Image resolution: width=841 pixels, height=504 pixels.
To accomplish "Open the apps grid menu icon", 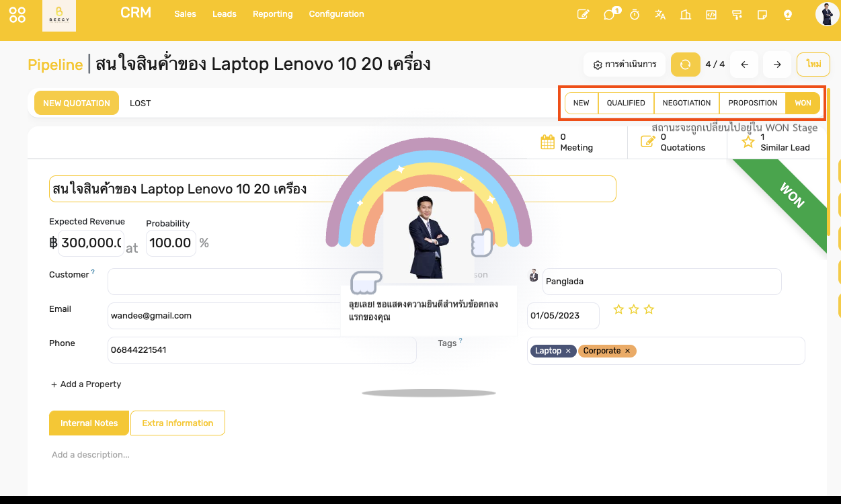I will coord(17,15).
